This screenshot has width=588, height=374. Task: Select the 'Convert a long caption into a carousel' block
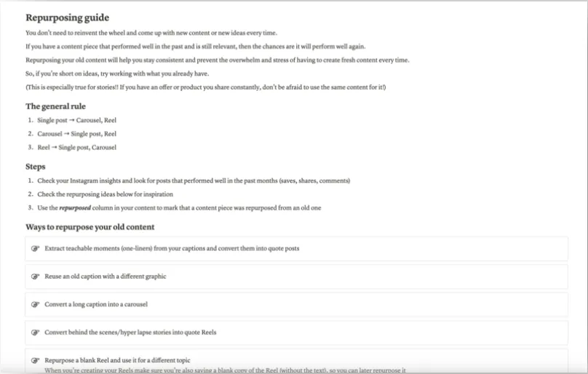point(296,304)
